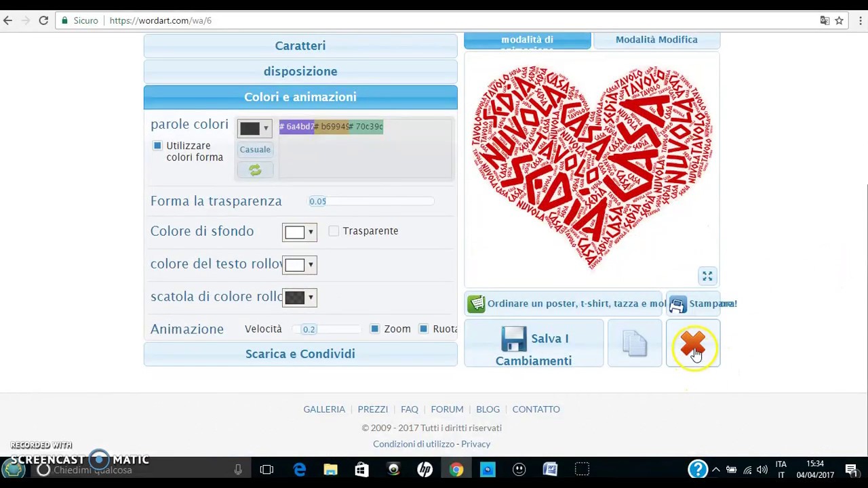
Task: Open colore del testo rollover color dropdown
Action: [x=299, y=264]
